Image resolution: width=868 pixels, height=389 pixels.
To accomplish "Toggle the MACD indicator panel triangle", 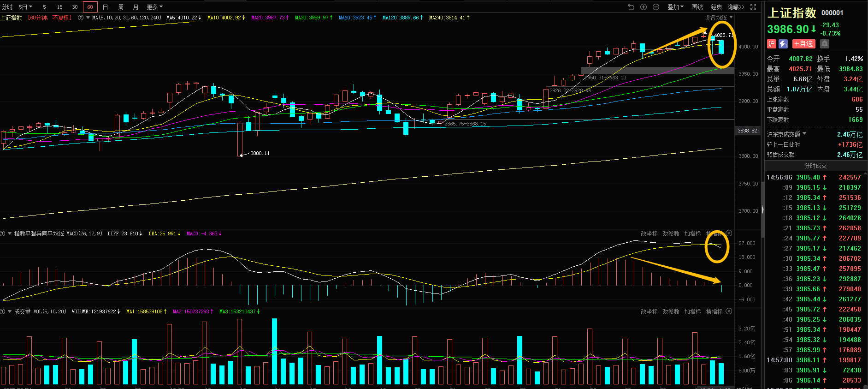I will 9,233.
